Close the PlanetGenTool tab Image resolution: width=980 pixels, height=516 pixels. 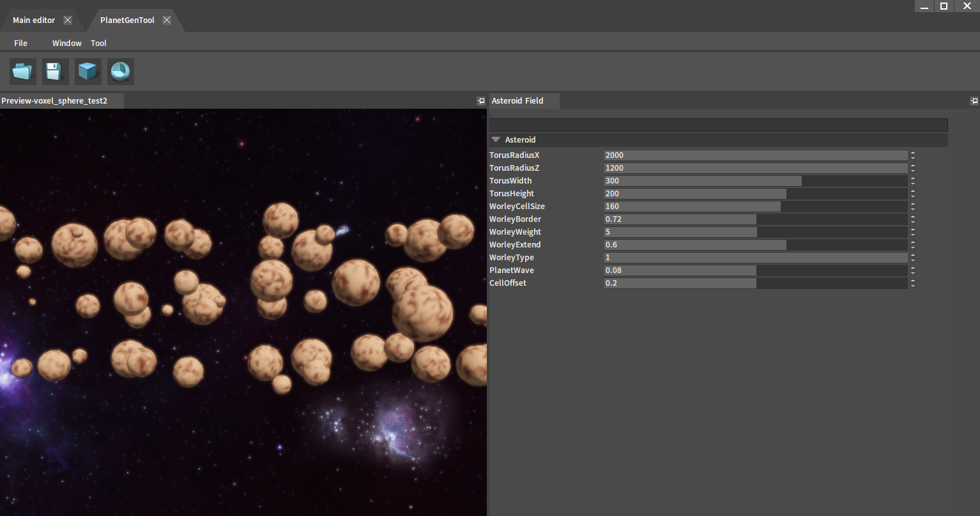pyautogui.click(x=167, y=20)
